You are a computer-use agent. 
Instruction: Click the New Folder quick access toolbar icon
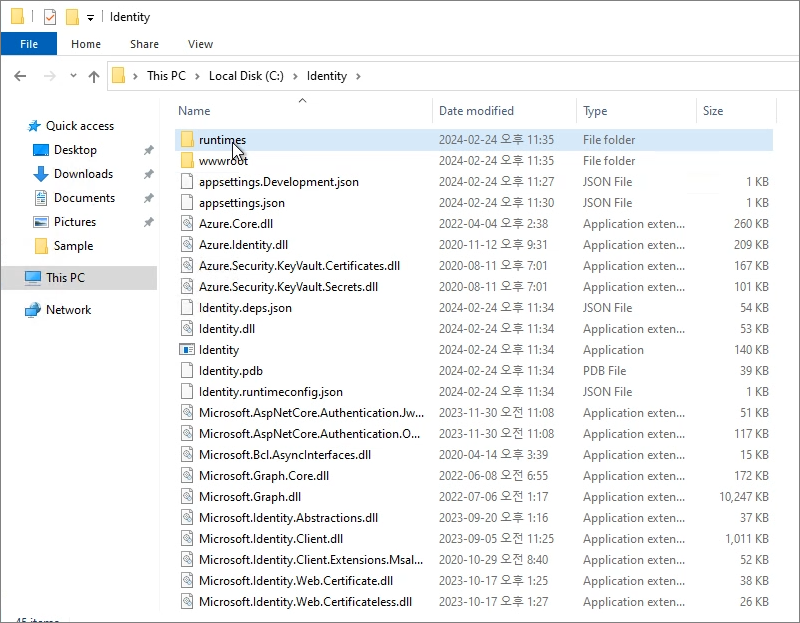(72, 17)
